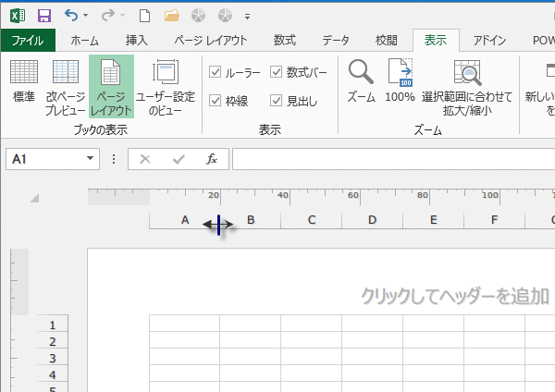Switch to 標準 normal view
Image resolution: width=555 pixels, height=392 pixels.
[23, 82]
